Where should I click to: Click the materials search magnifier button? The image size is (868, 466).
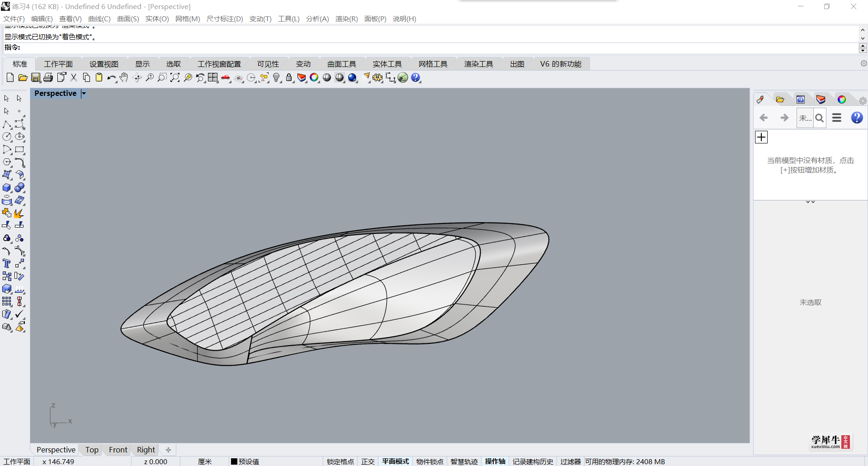click(x=820, y=118)
